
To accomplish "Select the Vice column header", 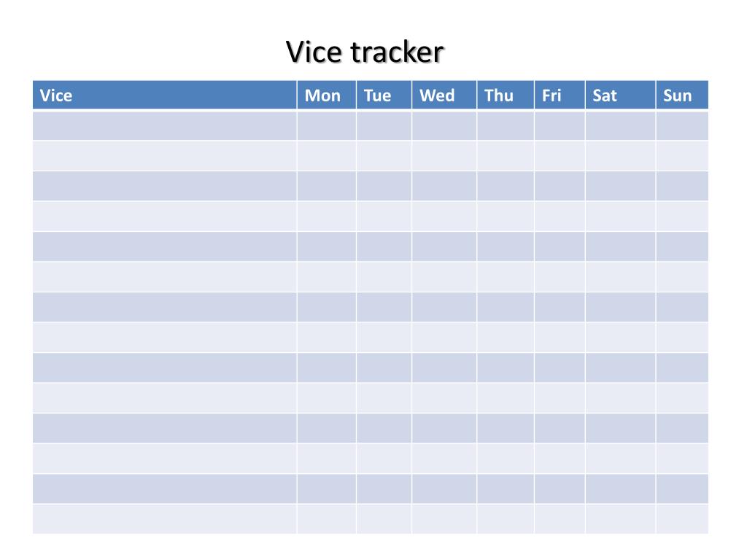I will 164,96.
